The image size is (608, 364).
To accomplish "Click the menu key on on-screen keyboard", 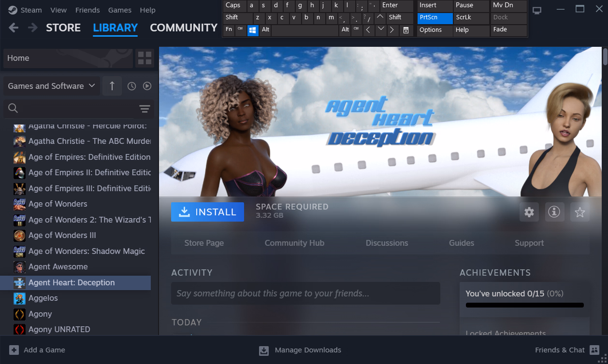I will 406,30.
